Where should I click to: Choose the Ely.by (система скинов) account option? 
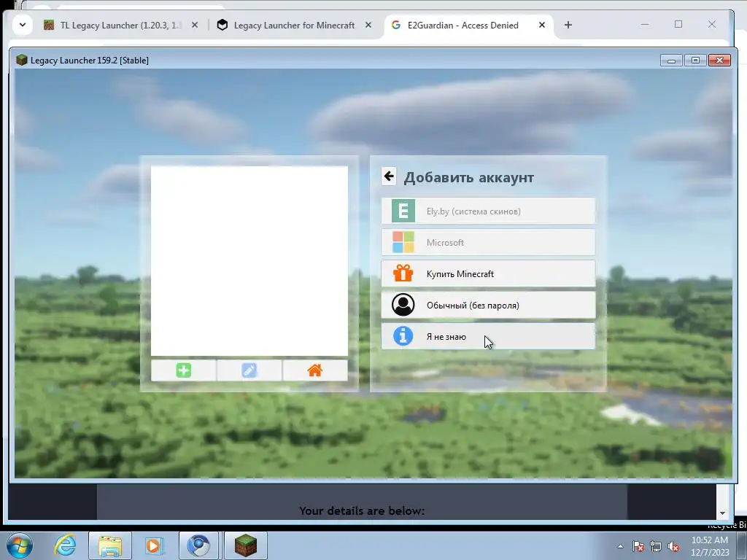coord(488,211)
